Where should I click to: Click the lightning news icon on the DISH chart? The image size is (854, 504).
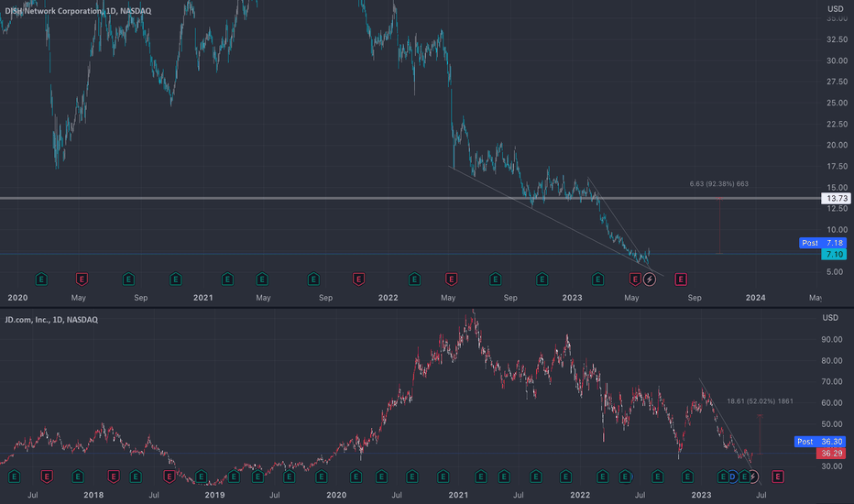(650, 279)
